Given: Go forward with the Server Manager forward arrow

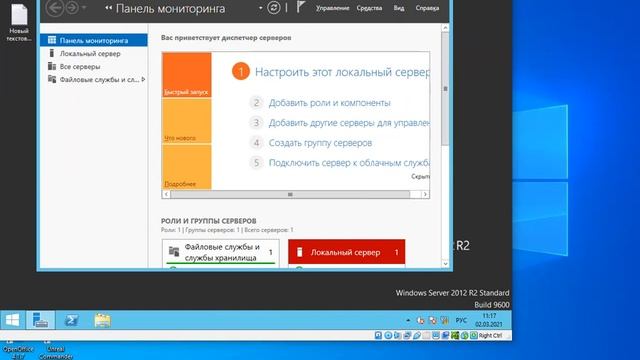Looking at the screenshot, I should pyautogui.click(x=72, y=8).
